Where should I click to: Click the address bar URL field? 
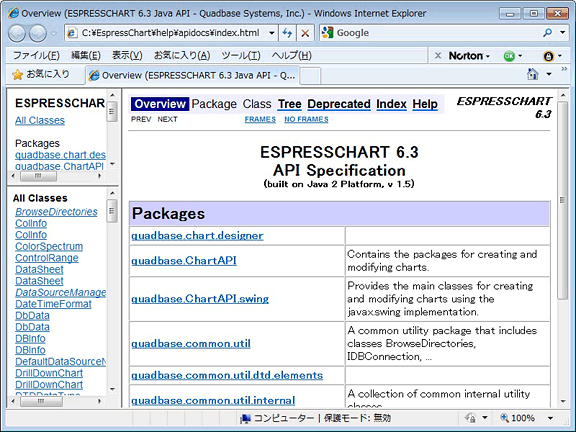[170, 33]
